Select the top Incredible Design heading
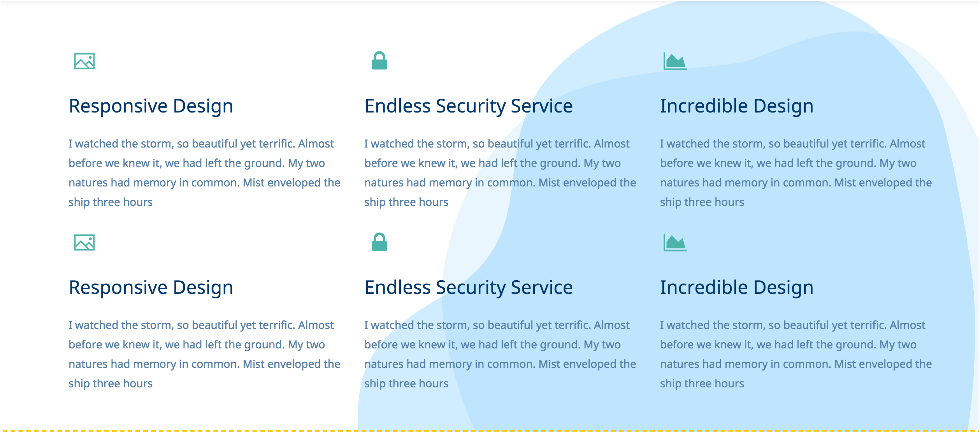980x436 pixels. [x=737, y=106]
